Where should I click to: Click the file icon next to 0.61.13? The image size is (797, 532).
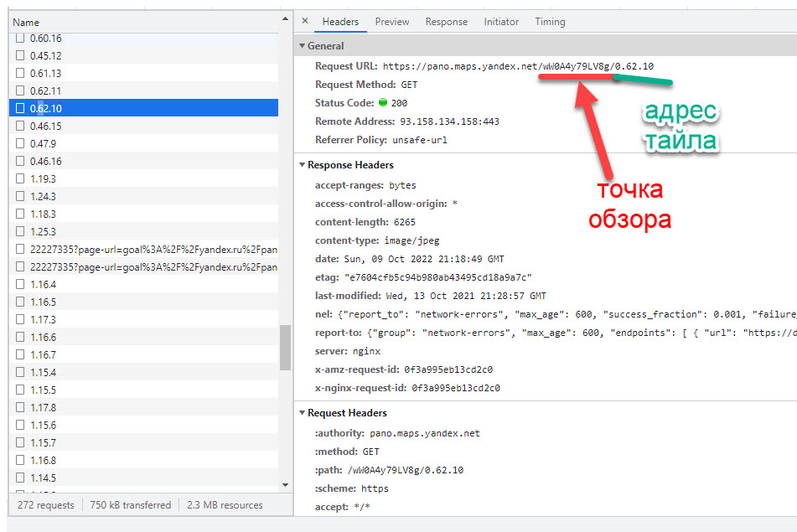click(21, 74)
